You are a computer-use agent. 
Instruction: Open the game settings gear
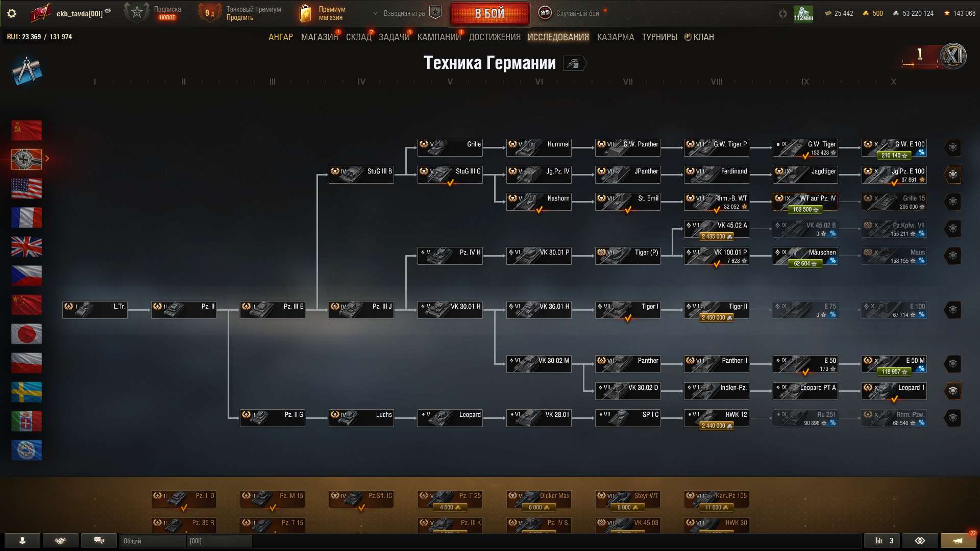(11, 13)
